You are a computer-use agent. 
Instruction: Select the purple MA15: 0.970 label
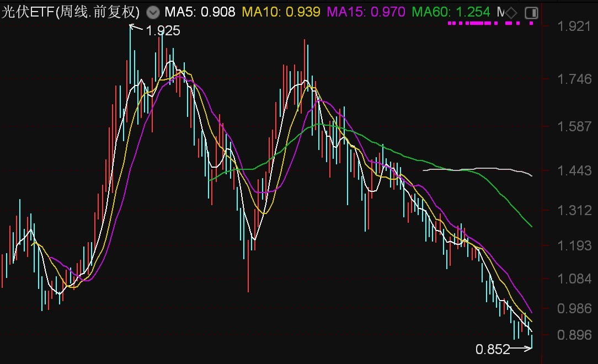pyautogui.click(x=366, y=12)
